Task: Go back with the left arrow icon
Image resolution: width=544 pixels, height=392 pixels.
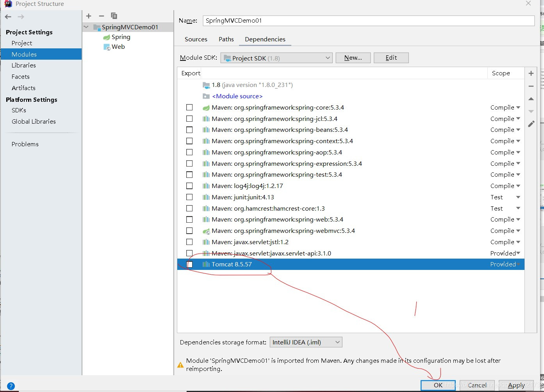Action: [8, 17]
